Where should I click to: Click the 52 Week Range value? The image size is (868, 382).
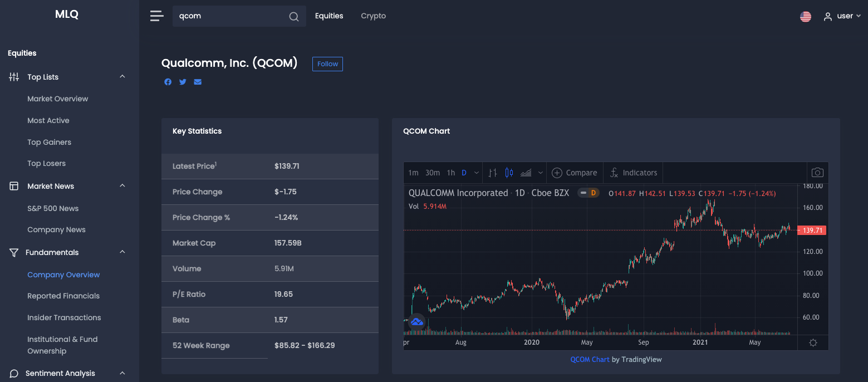tap(305, 345)
